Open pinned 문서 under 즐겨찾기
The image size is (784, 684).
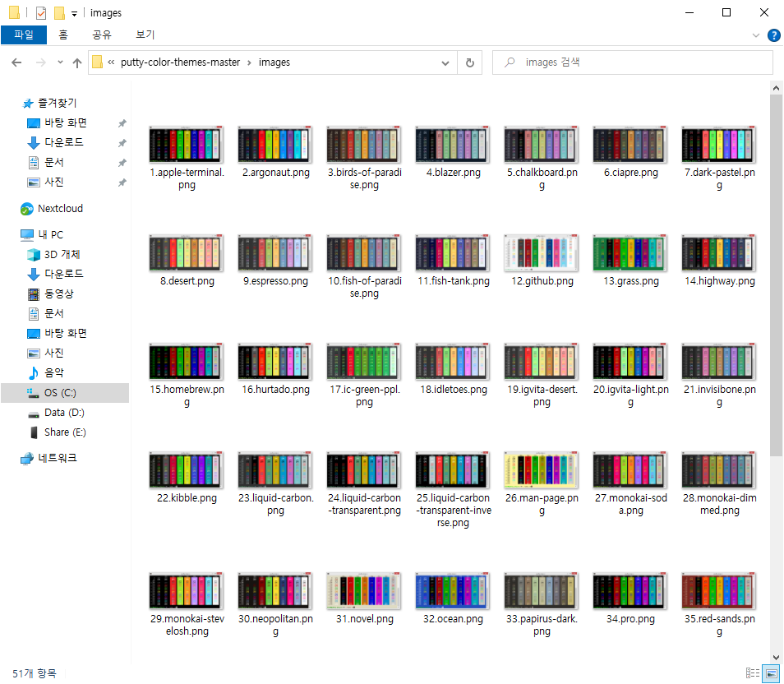coord(53,162)
